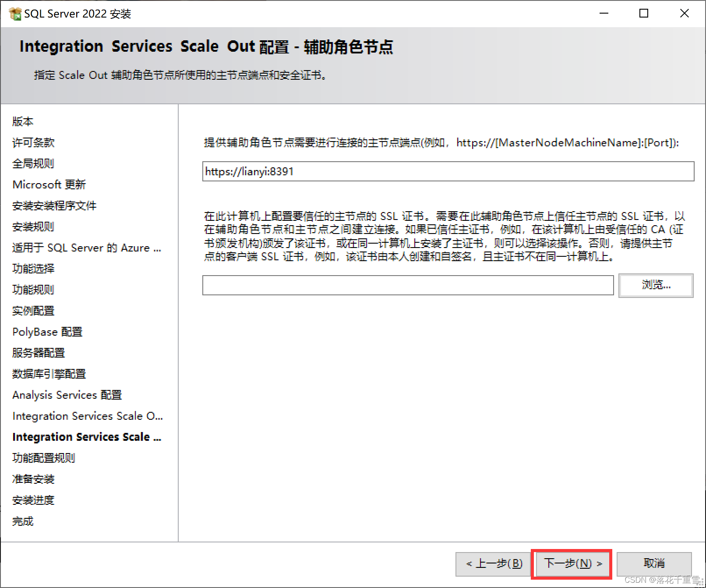Screen dimensions: 706x588
Task: Select the 全局规则 step
Action: (33, 163)
